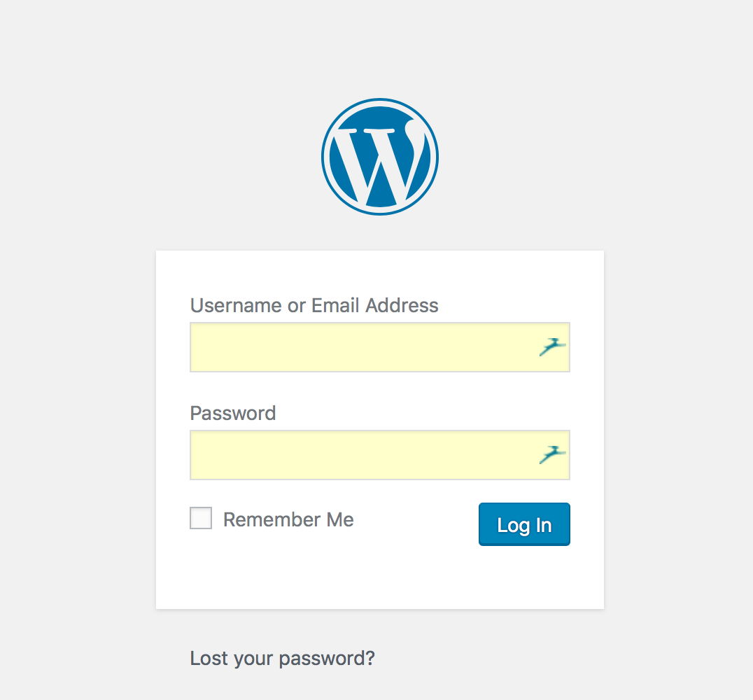Go to WordPress.org via the blue W logo
Viewport: 753px width, 700px height.
[380, 157]
